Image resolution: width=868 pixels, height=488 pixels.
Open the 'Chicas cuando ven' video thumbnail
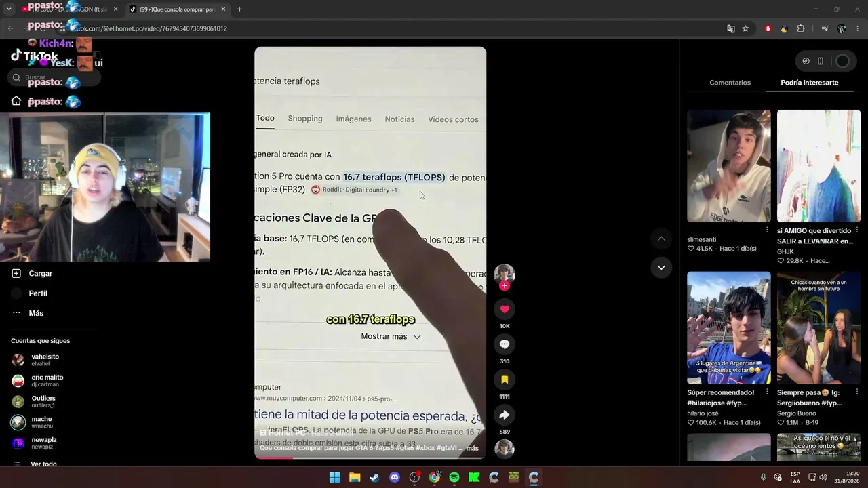(x=818, y=328)
